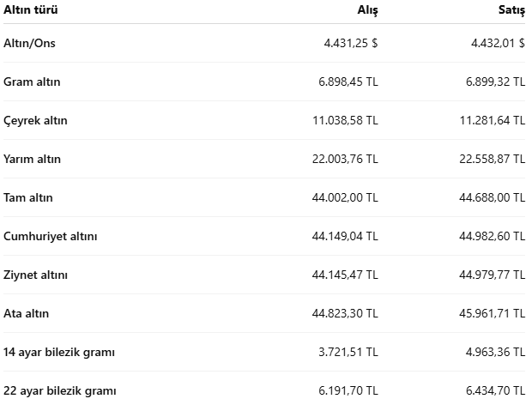Click Ata altın sell price 45.961,71 TL
The height and width of the screenshot is (411, 532).
tap(493, 313)
